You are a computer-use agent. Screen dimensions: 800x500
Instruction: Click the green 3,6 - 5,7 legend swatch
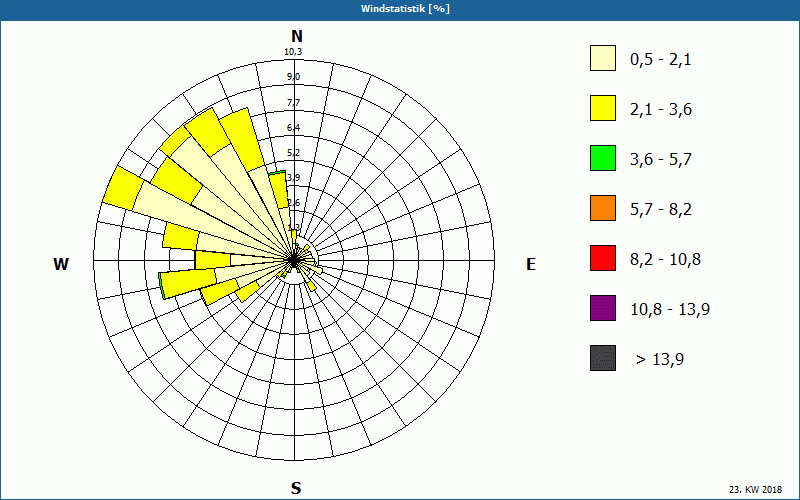tap(603, 158)
